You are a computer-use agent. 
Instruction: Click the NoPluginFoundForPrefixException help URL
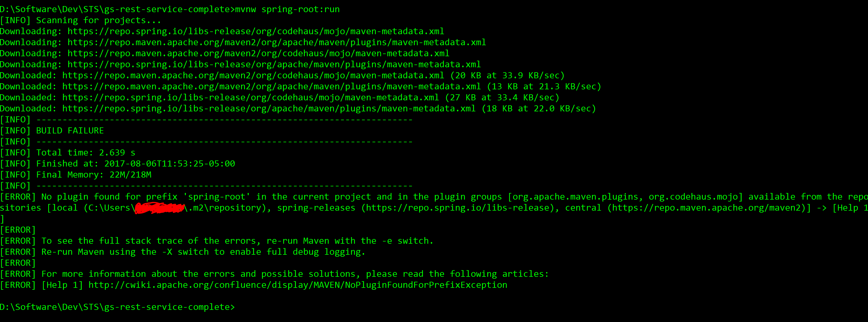point(297,285)
